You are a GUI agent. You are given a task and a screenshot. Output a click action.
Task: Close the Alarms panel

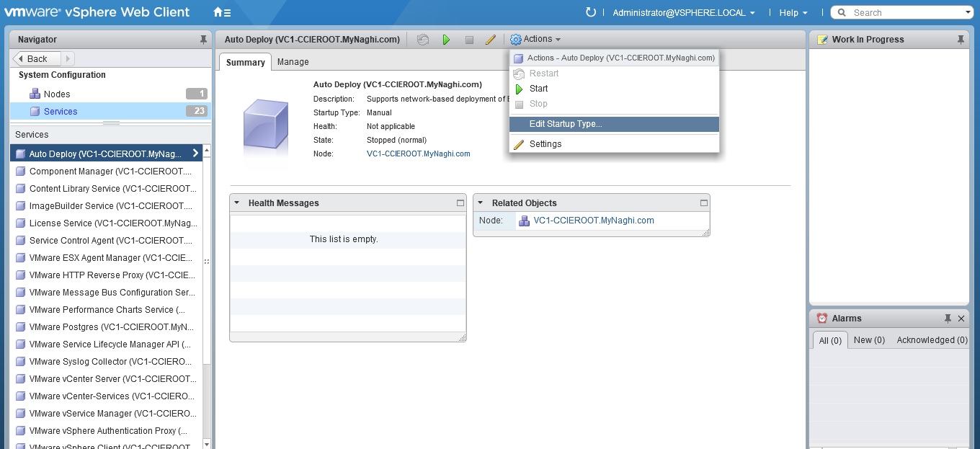(961, 319)
